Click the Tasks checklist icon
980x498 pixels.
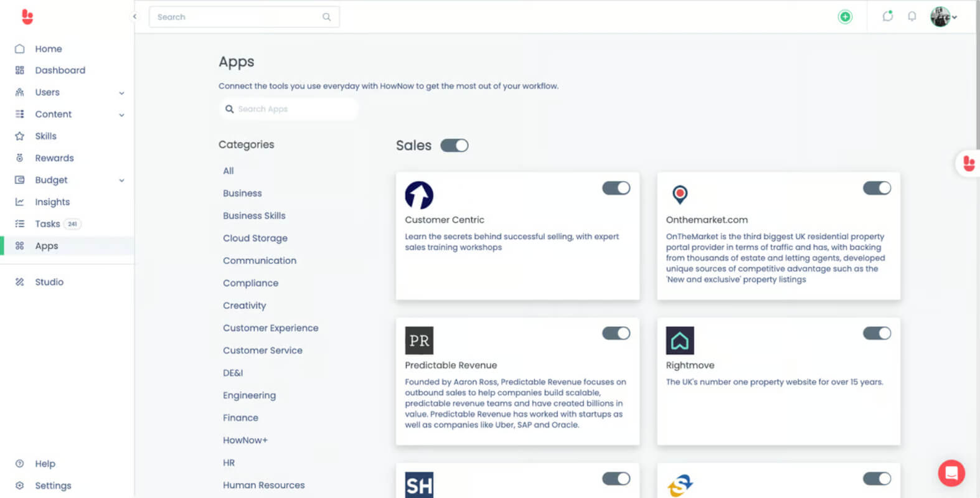(x=20, y=223)
